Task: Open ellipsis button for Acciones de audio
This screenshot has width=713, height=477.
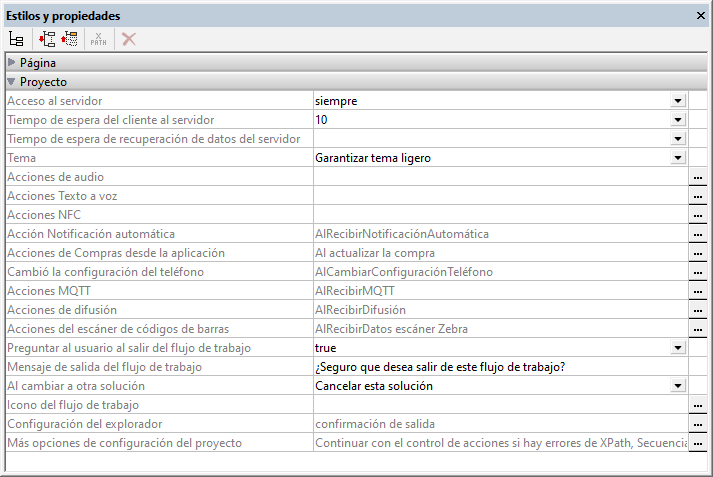Action: [x=697, y=177]
